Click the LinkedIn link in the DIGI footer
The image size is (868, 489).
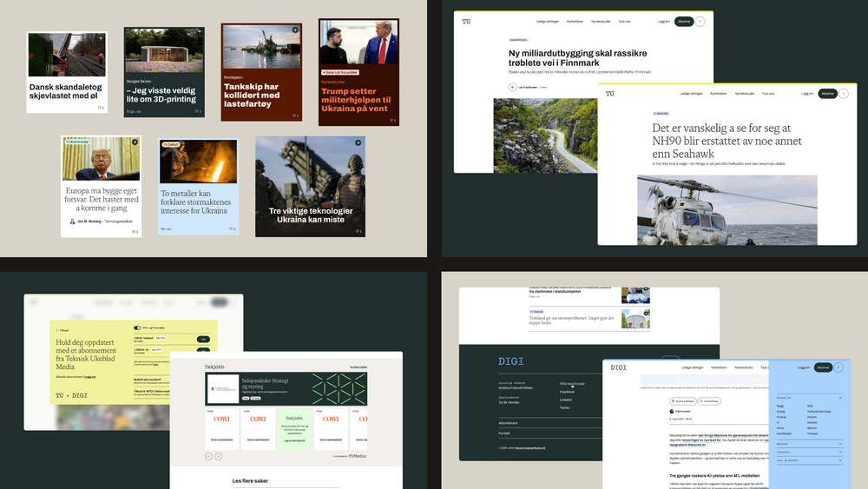[566, 400]
